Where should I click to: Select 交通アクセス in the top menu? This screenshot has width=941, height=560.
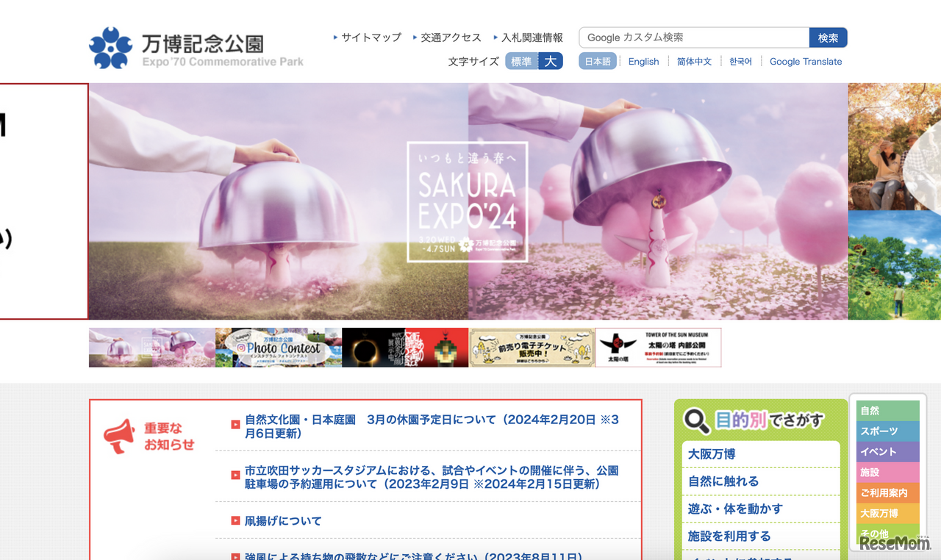pos(449,37)
